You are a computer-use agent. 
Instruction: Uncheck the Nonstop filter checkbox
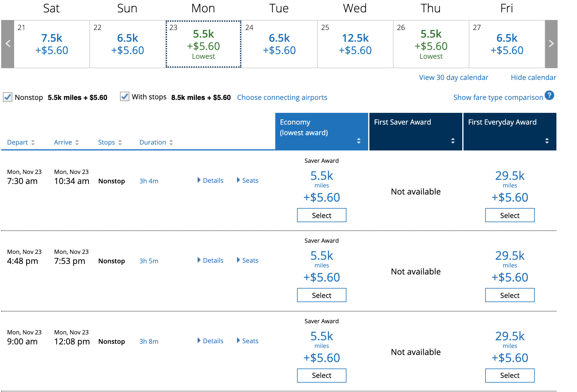tap(8, 97)
